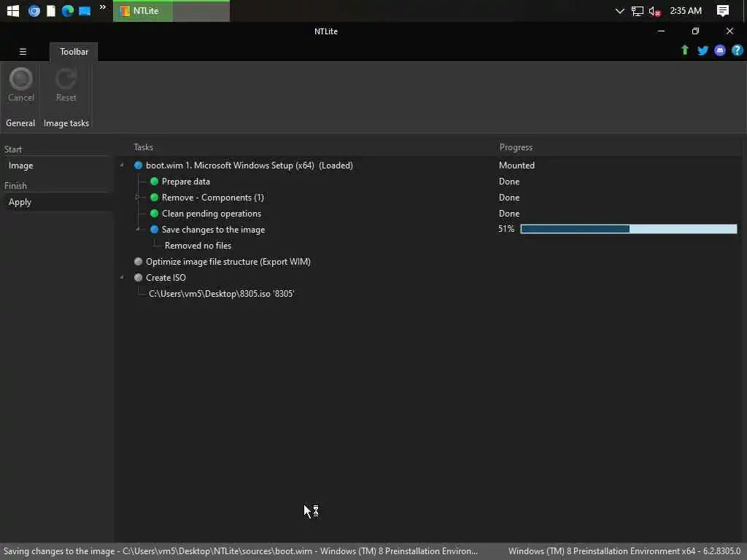Viewport: 747px width, 560px height.
Task: Open the hamburger menu
Action: pyautogui.click(x=23, y=52)
